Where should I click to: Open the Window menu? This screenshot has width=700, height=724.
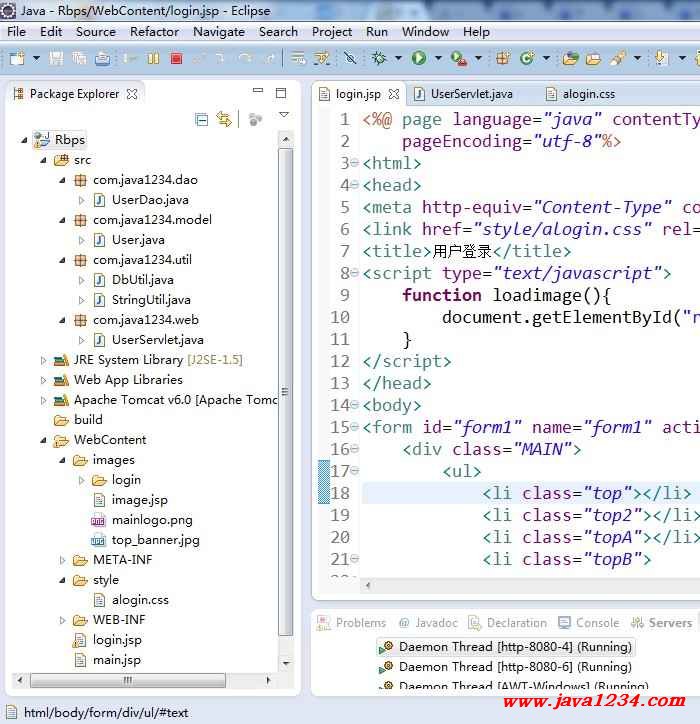(425, 32)
